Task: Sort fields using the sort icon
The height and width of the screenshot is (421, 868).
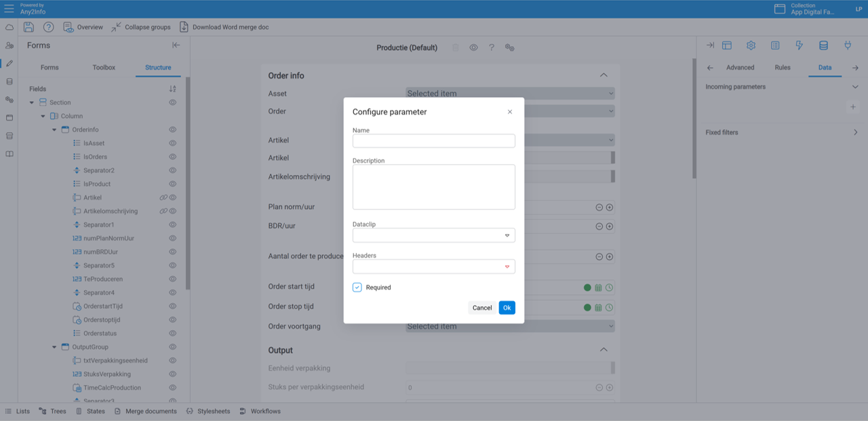Action: (172, 89)
